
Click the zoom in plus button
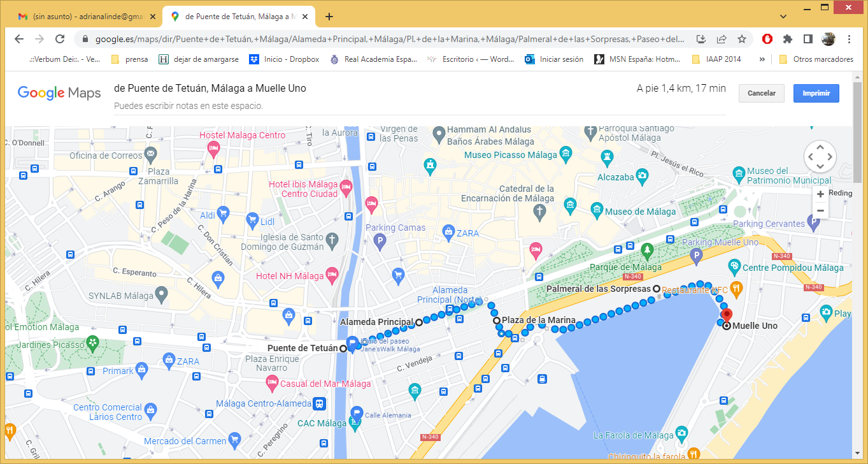820,194
